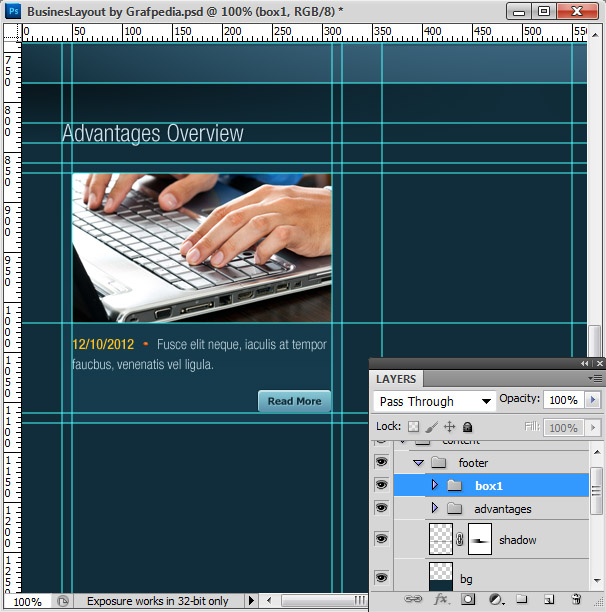Select the bg layer thumbnail
The width and height of the screenshot is (606, 612).
(441, 576)
